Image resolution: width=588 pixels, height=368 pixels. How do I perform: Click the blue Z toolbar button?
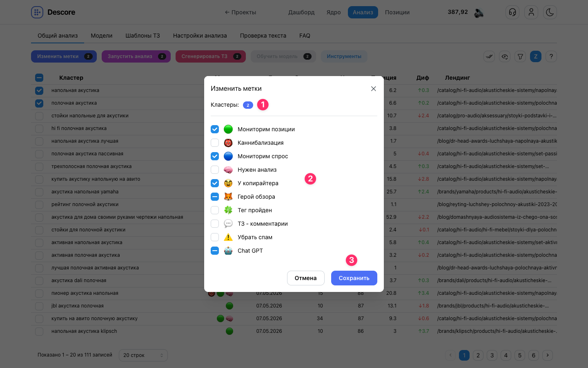[x=536, y=56]
